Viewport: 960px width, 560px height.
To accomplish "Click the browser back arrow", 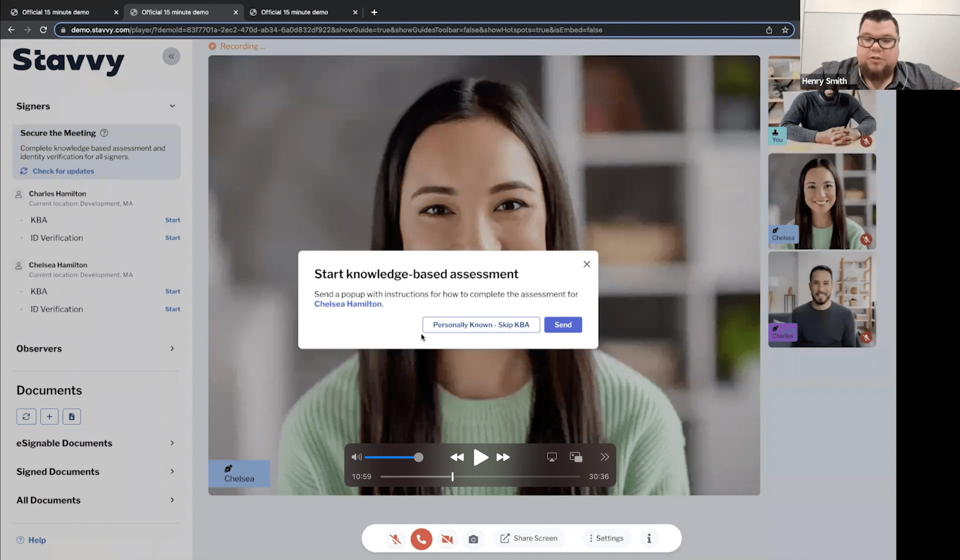I will pos(11,30).
